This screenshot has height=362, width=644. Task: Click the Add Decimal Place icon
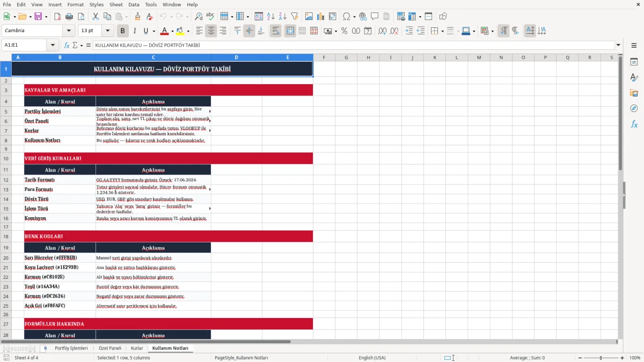coord(383,31)
